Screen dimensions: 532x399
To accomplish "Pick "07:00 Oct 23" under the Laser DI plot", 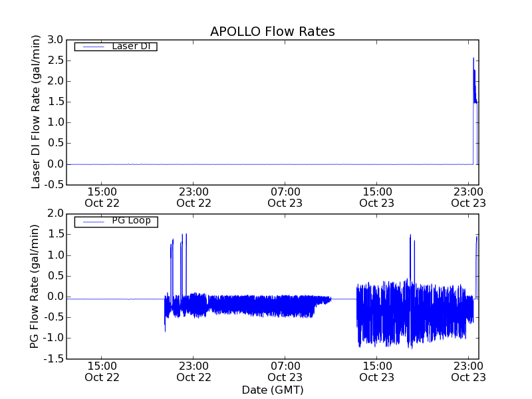I will click(x=285, y=198).
